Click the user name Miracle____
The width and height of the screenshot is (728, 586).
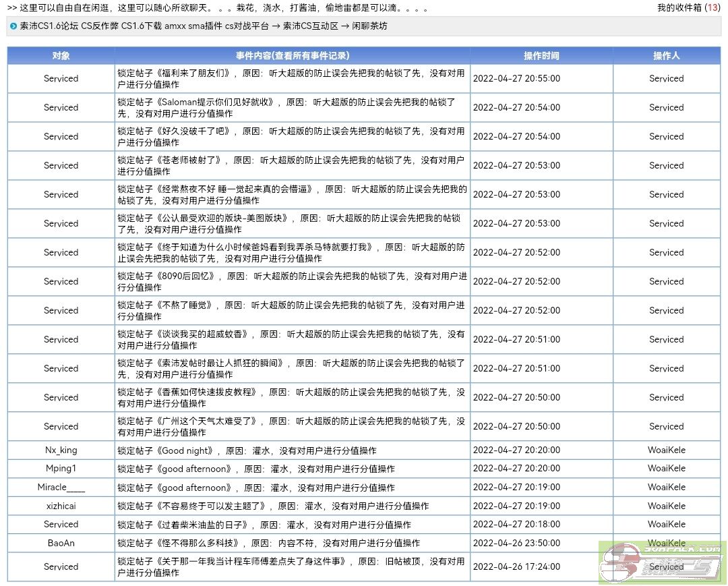tap(61, 488)
